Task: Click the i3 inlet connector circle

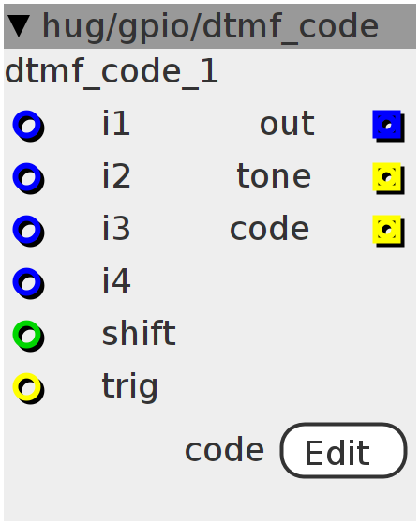Action: (28, 231)
